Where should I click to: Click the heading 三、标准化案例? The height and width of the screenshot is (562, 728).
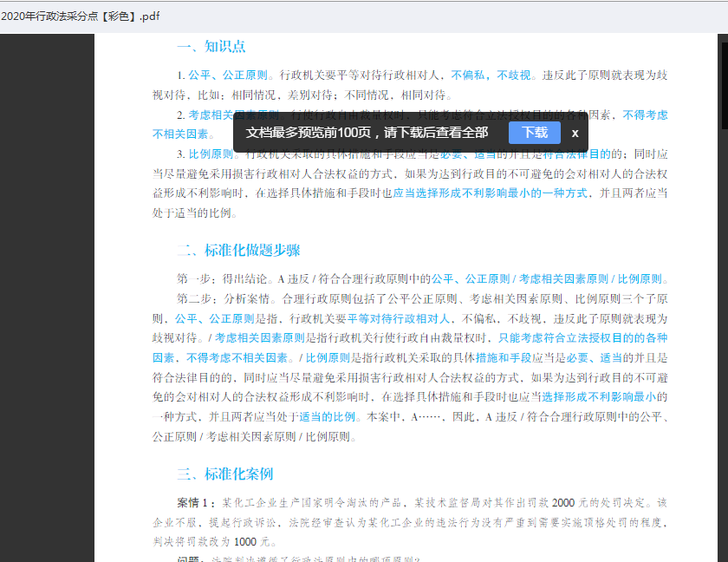point(225,474)
